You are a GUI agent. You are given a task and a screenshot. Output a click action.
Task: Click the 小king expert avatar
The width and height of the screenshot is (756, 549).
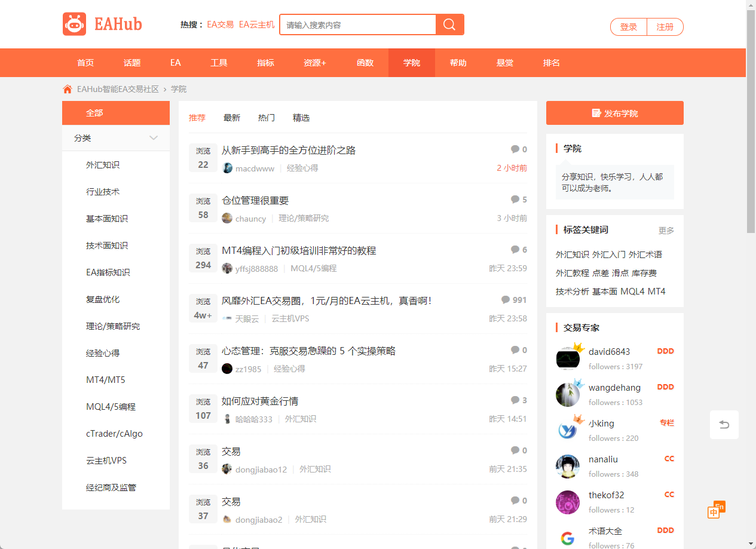pyautogui.click(x=568, y=430)
